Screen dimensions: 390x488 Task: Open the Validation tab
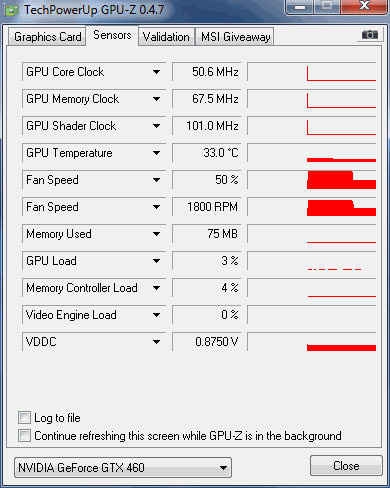pos(166,37)
